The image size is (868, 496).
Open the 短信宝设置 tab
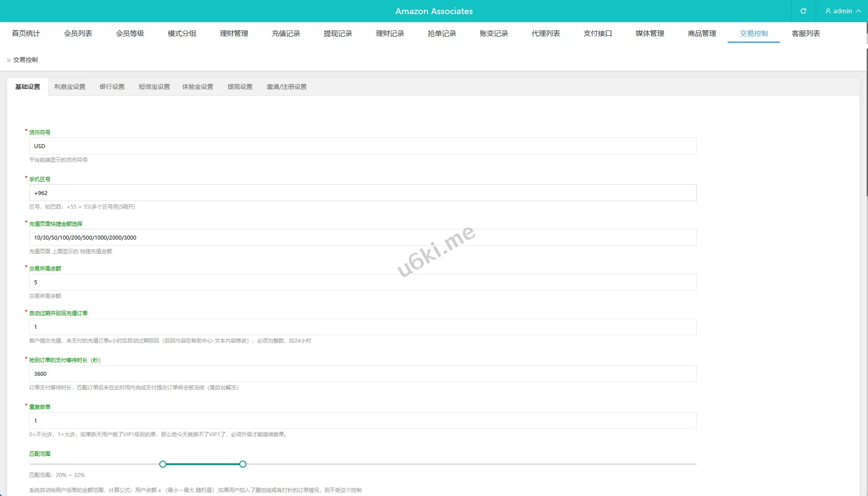point(154,87)
